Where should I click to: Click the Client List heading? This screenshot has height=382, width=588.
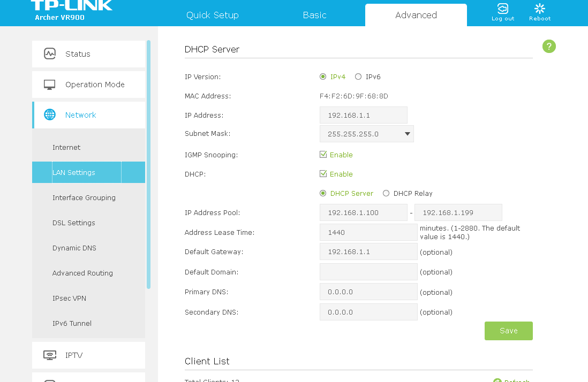[207, 361]
